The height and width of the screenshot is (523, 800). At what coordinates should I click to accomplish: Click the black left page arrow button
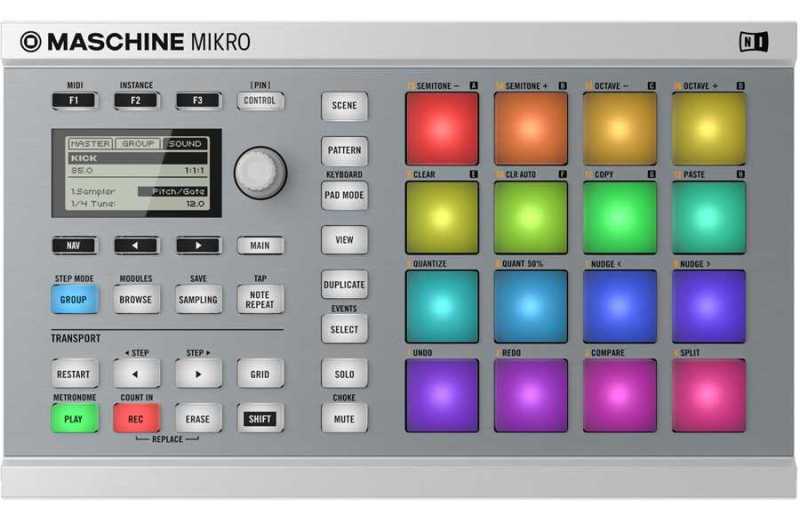click(x=136, y=245)
